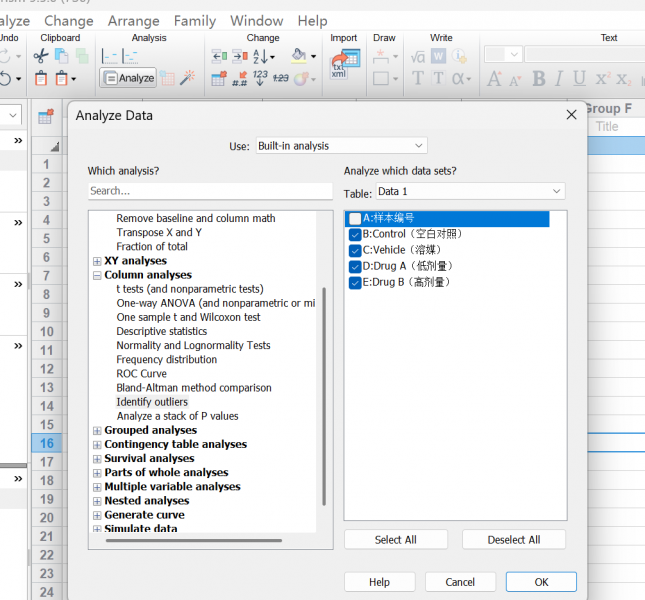
Task: Open the Use Built-in analysis dropdown
Action: pyautogui.click(x=342, y=146)
